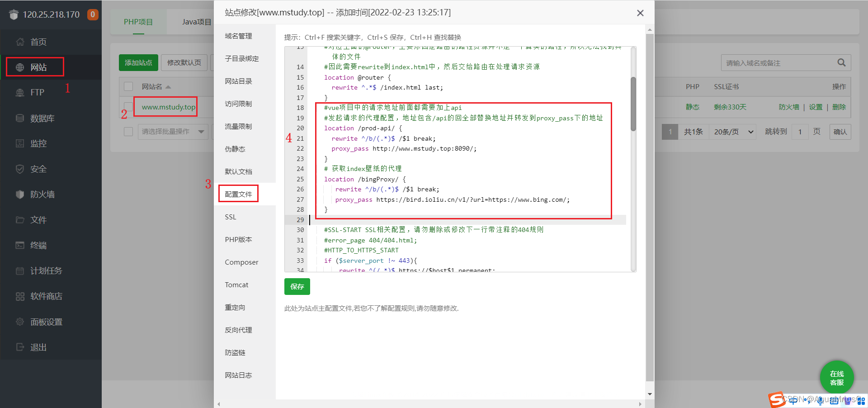
Task: Click the 修改默认页 button
Action: (x=184, y=62)
